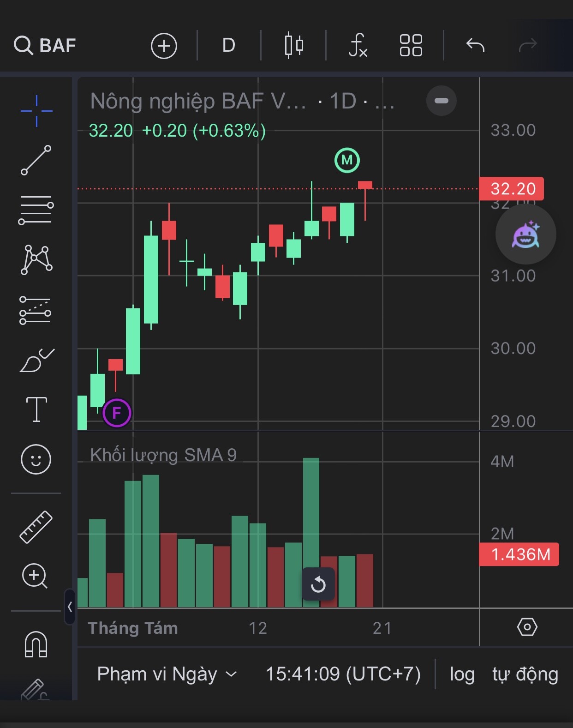This screenshot has height=728, width=573.
Task: Undo last chart action
Action: point(475,45)
